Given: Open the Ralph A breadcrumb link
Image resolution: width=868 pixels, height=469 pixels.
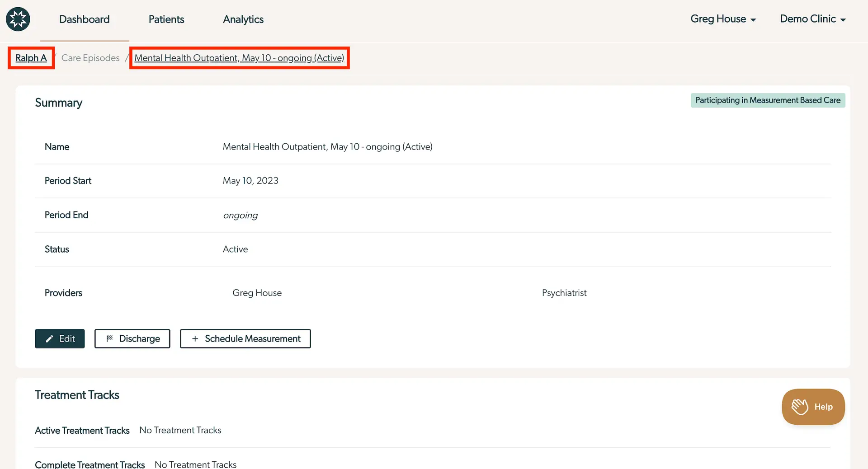Looking at the screenshot, I should tap(31, 58).
